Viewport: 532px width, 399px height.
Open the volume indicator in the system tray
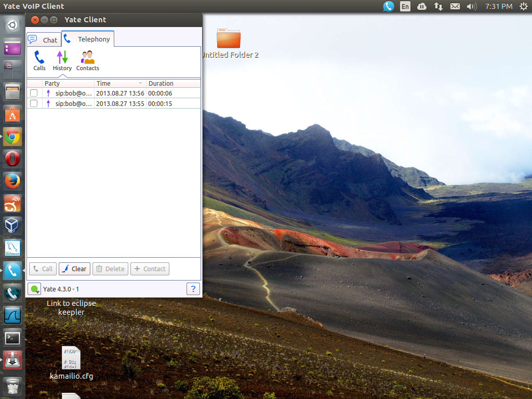click(471, 6)
